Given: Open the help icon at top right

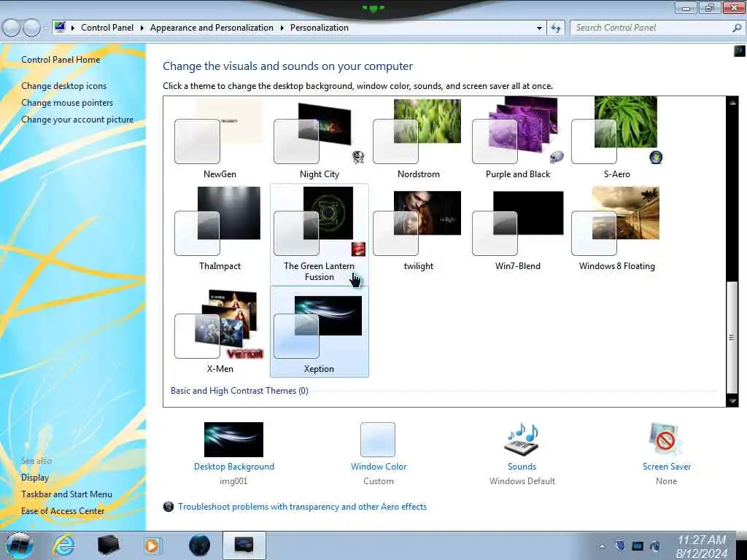Looking at the screenshot, I should pyautogui.click(x=740, y=50).
